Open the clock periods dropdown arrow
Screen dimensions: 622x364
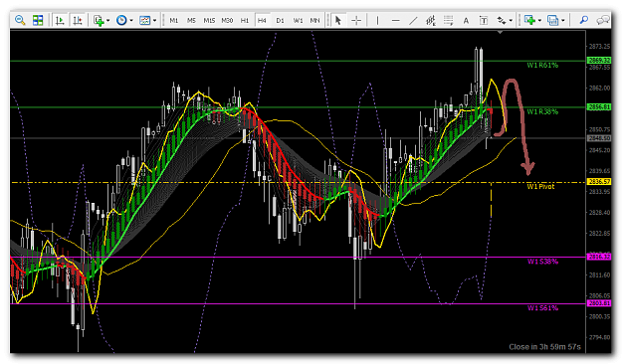[x=131, y=21]
